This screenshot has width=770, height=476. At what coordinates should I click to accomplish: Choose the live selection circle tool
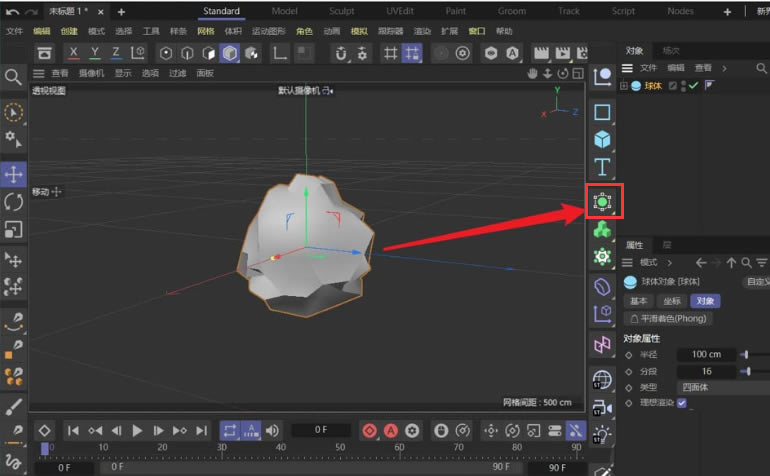(x=13, y=113)
